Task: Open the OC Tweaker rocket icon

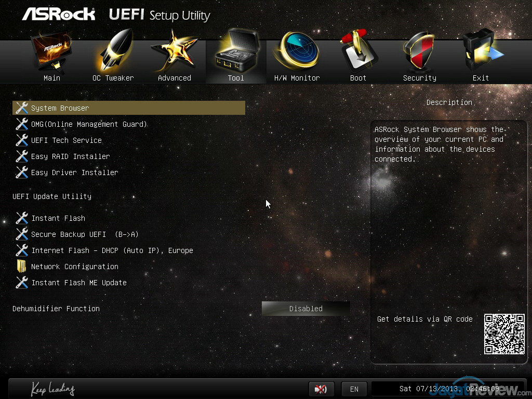Action: 114,51
